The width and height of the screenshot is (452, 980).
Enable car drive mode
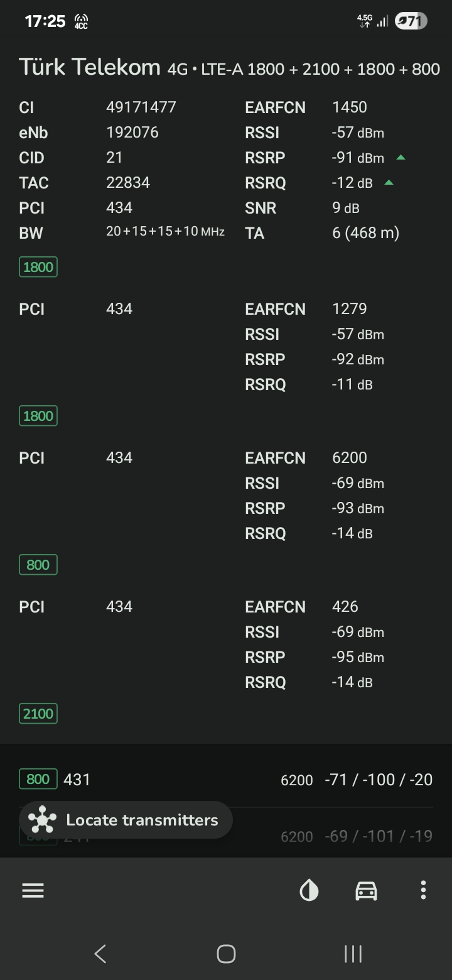pyautogui.click(x=366, y=890)
